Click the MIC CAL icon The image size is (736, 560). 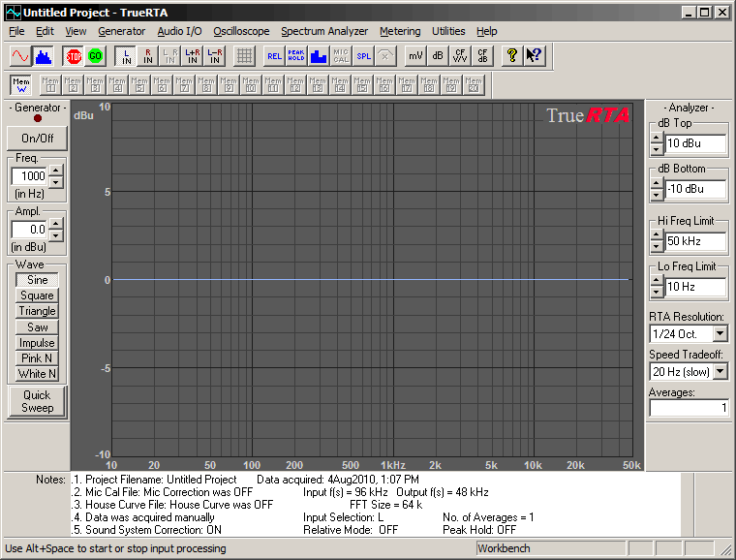[341, 56]
